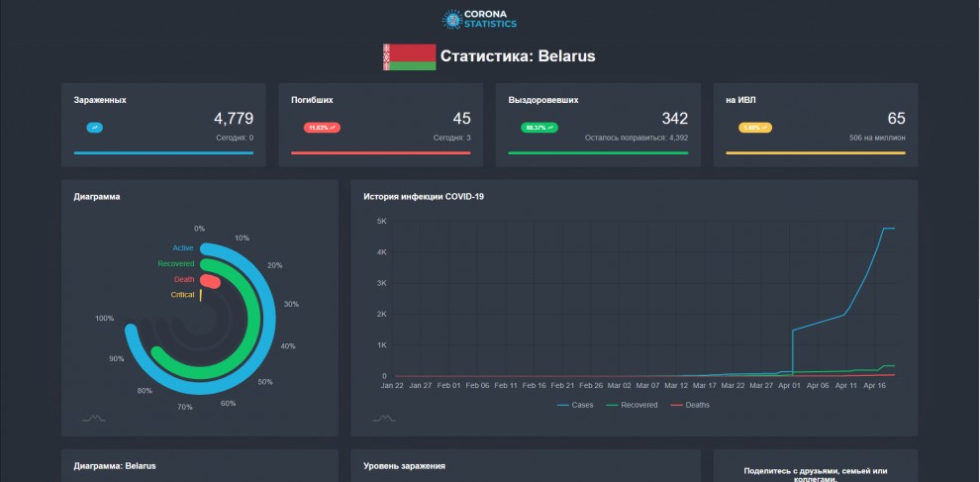Click the Выздоровевших card title
The width and height of the screenshot is (980, 482).
coord(543,100)
